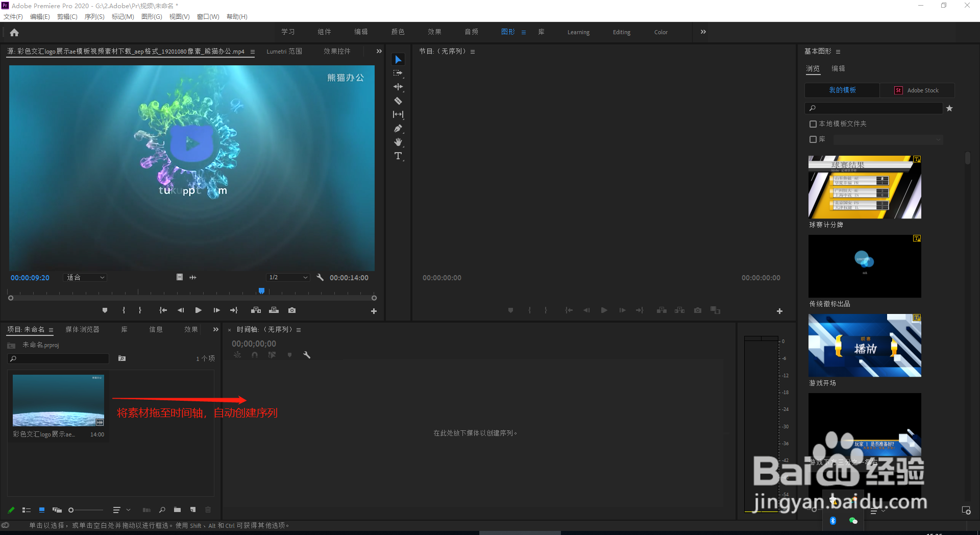
Task: Switch to the Learning workspace
Action: (x=578, y=32)
